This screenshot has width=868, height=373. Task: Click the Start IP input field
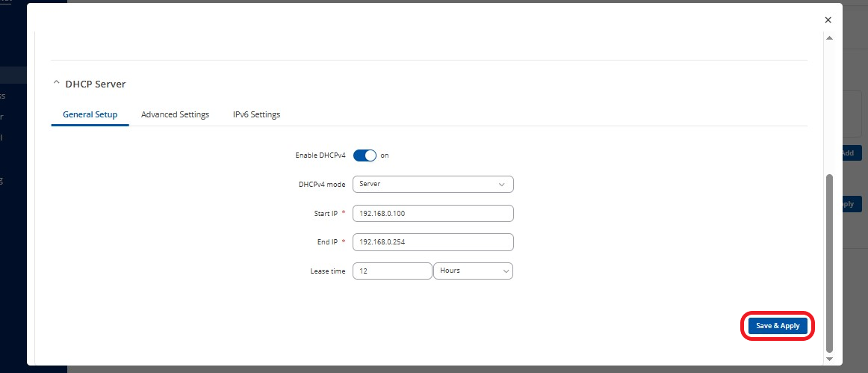[433, 214]
